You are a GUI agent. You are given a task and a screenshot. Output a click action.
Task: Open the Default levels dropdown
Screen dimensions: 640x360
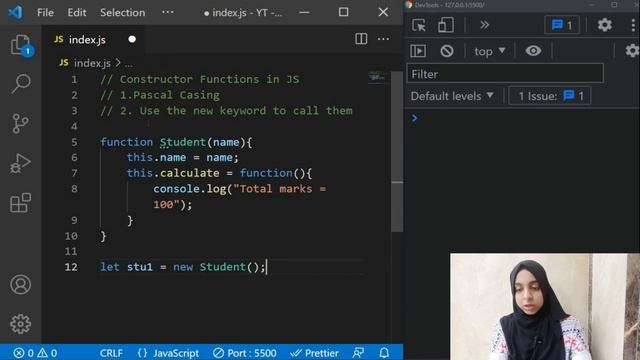tap(452, 96)
